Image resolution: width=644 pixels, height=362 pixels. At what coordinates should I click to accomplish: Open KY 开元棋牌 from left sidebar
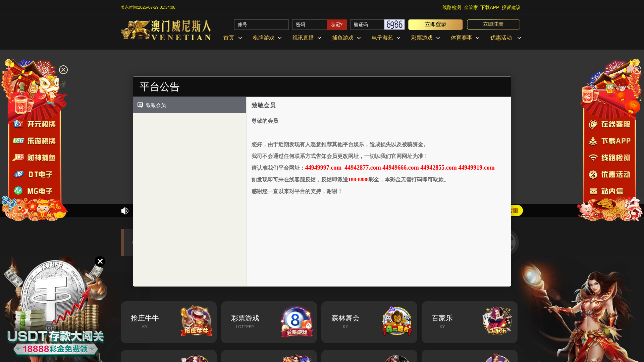pos(34,124)
